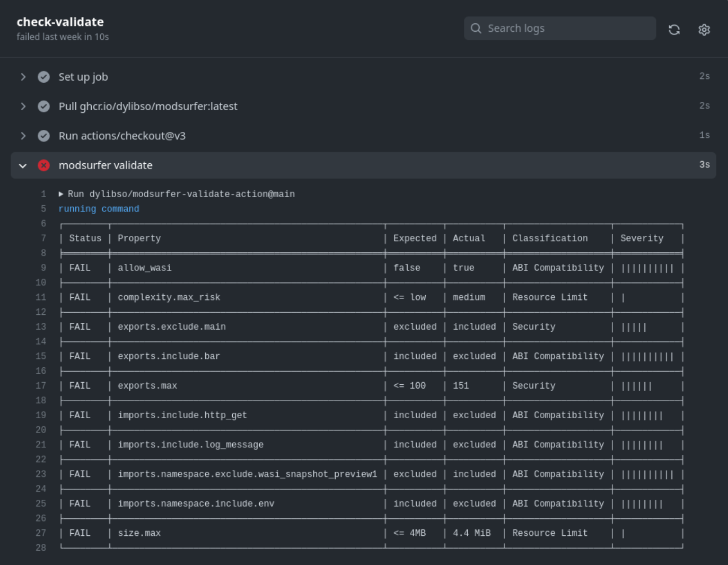Click the Set up job success checkmark

(x=44, y=77)
